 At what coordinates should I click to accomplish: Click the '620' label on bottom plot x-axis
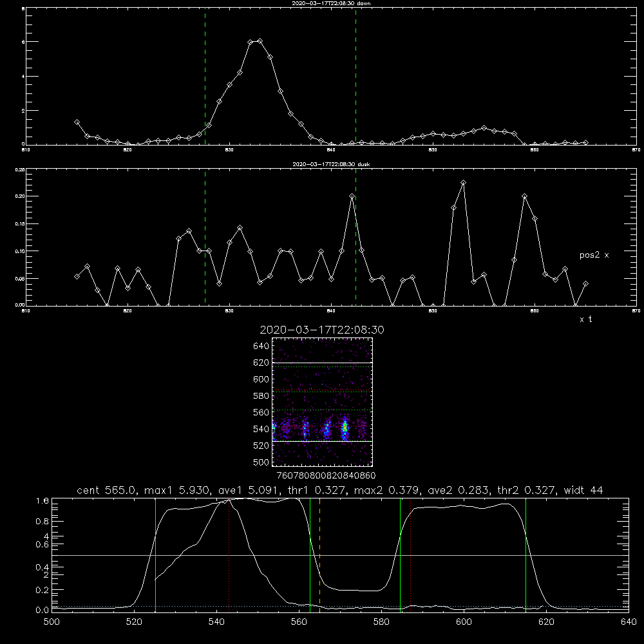[546, 622]
